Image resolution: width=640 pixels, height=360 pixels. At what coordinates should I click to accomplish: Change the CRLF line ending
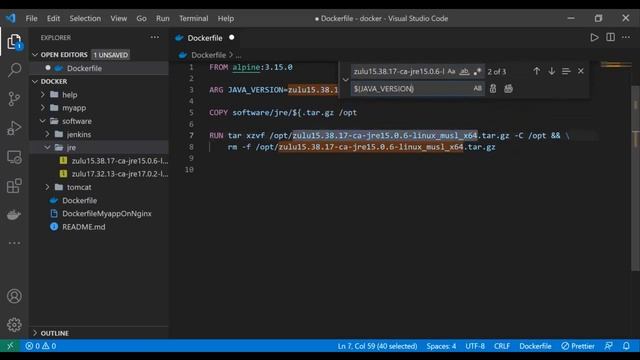click(x=502, y=346)
